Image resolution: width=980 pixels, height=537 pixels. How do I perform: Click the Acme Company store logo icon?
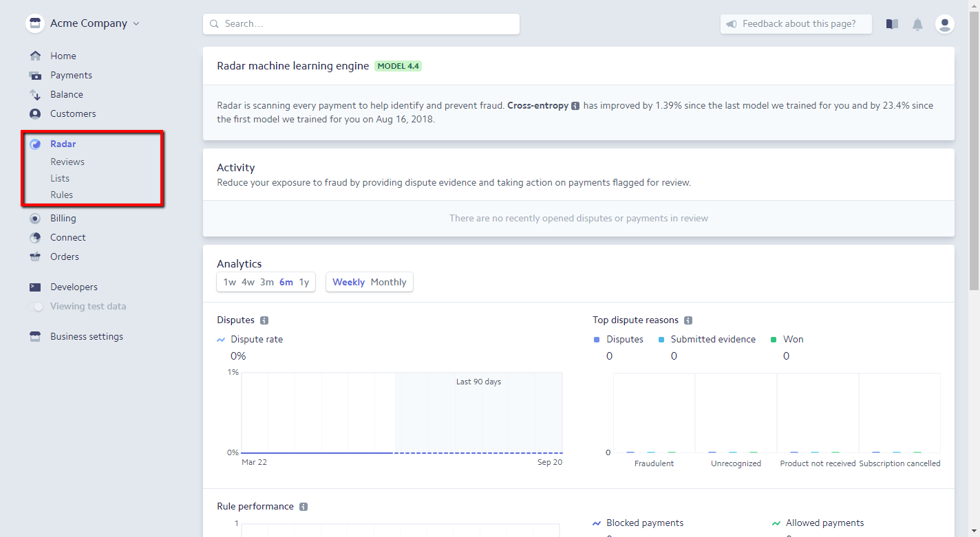[35, 23]
